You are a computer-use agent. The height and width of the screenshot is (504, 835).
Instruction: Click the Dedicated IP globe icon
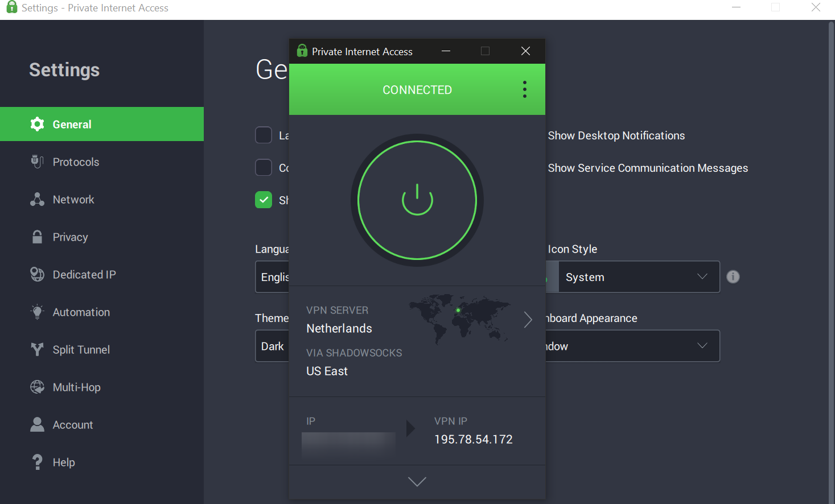37,274
